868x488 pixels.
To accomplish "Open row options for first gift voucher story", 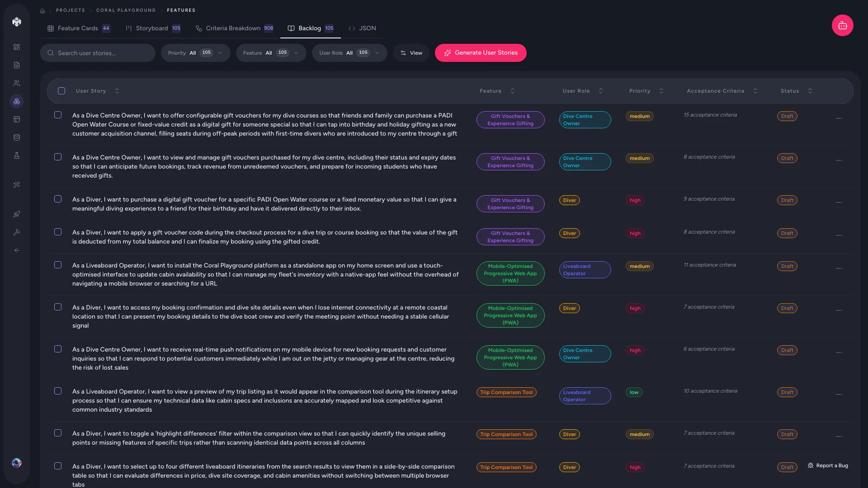I will point(839,118).
